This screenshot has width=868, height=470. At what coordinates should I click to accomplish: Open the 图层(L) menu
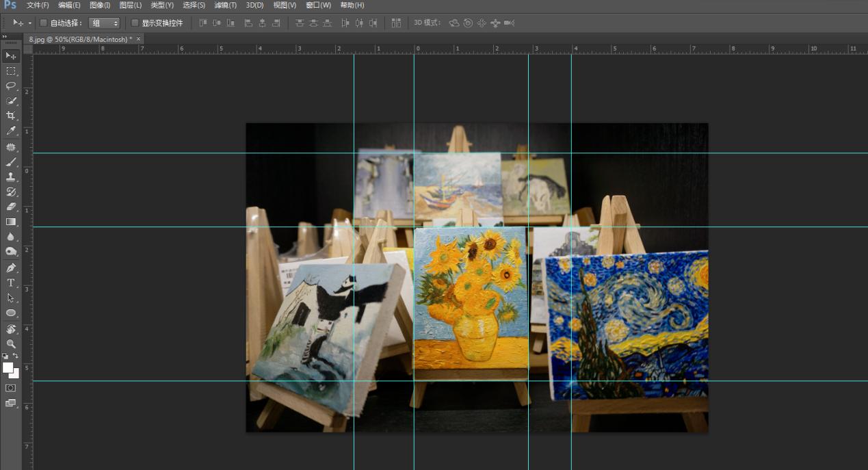click(131, 5)
